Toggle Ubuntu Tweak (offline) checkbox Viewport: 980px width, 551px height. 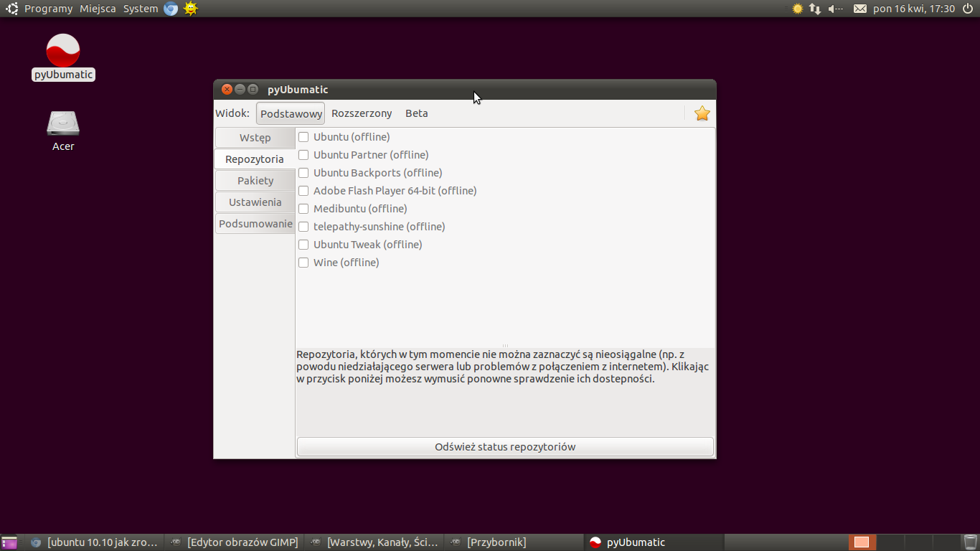tap(303, 245)
